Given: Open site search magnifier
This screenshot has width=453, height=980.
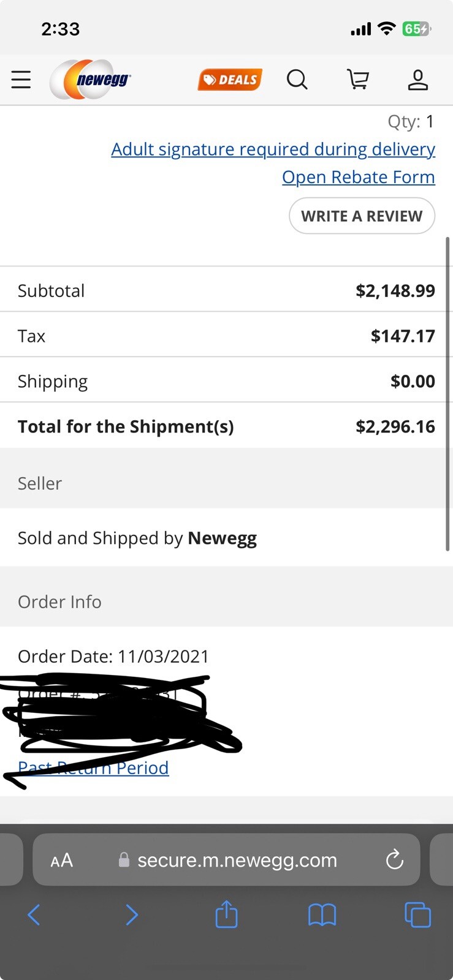Looking at the screenshot, I should [x=297, y=80].
